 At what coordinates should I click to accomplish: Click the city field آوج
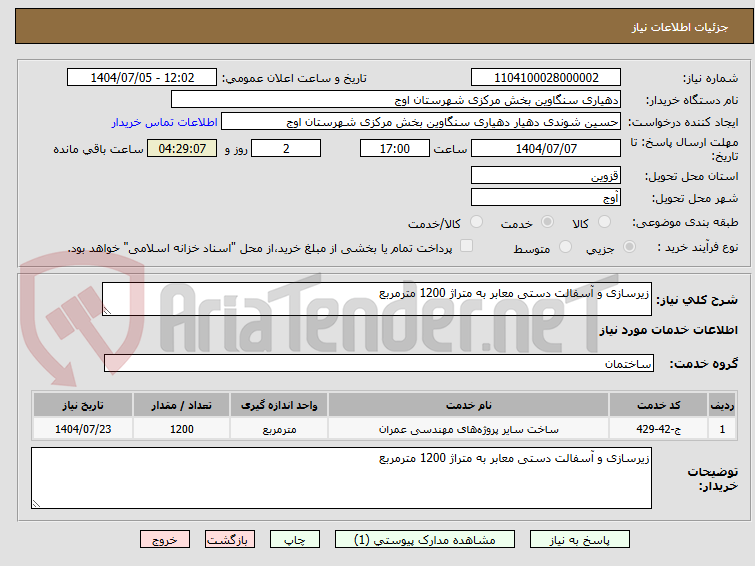(x=546, y=197)
